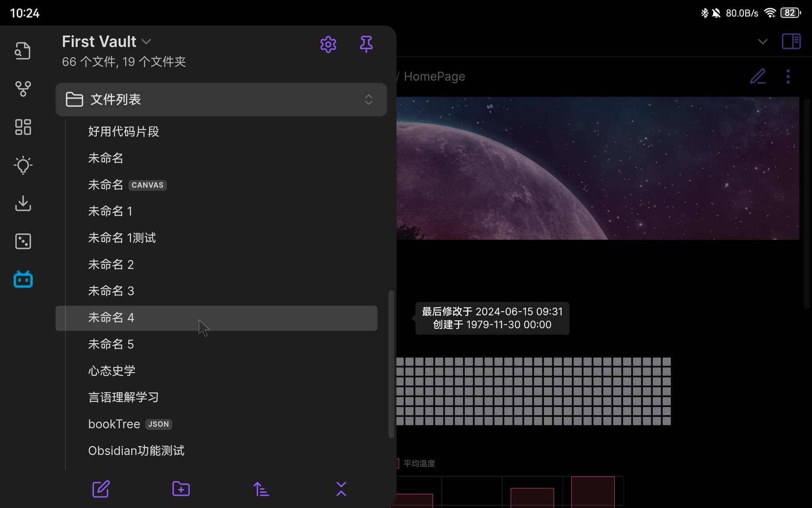
Task: Open the tab list dropdown chevron
Action: coord(763,41)
